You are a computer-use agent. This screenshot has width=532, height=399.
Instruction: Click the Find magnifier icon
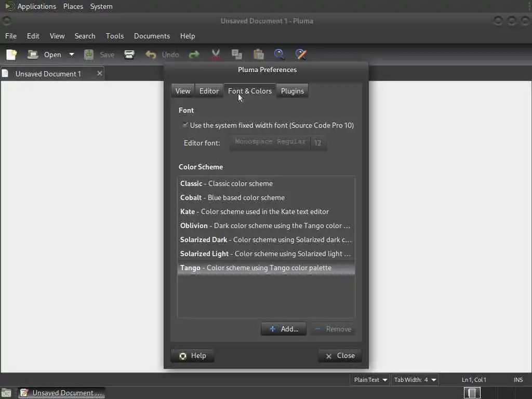(x=279, y=55)
